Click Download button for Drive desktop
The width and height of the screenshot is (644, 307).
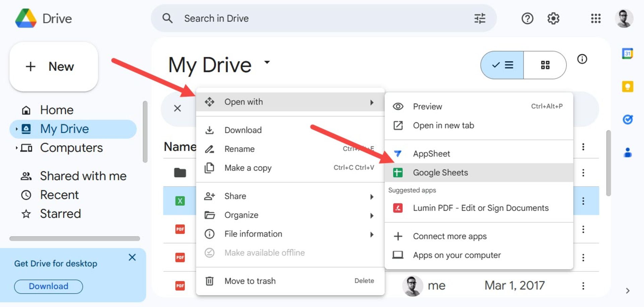48,286
